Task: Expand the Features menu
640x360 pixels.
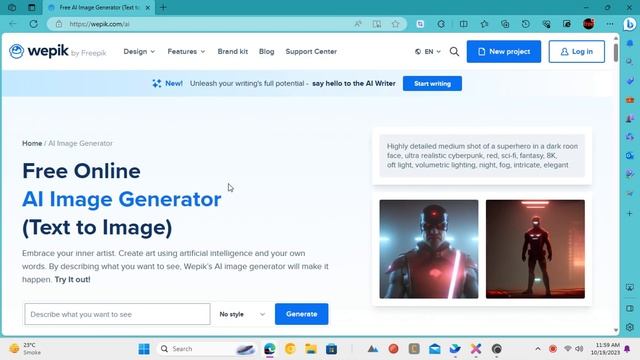Action: [186, 51]
